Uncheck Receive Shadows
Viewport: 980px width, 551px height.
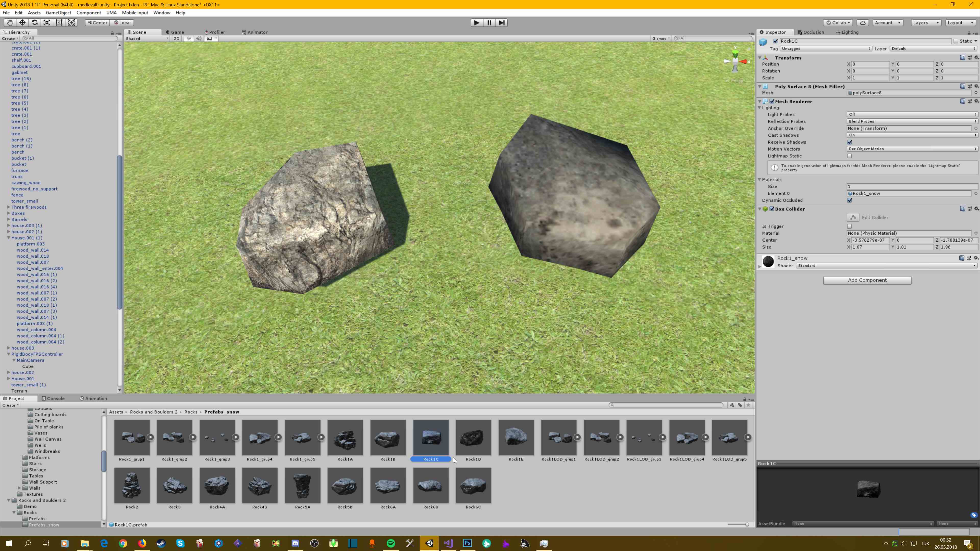850,142
